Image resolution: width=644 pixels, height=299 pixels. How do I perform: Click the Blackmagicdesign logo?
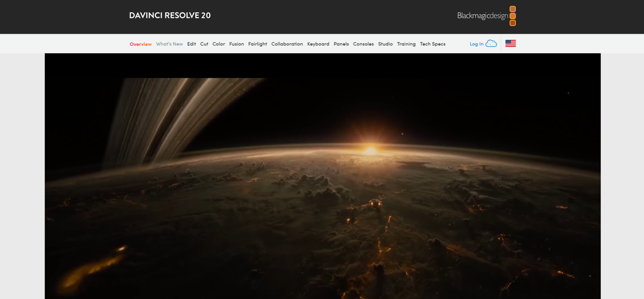(486, 16)
